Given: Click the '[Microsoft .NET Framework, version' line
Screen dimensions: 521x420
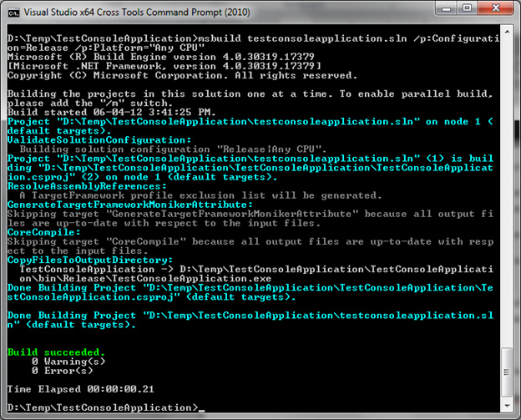Looking at the screenshot, I should click(x=164, y=66).
